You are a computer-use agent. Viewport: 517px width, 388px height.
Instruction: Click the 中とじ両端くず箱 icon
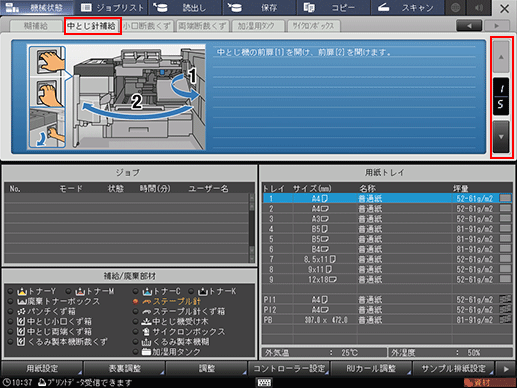21,332
